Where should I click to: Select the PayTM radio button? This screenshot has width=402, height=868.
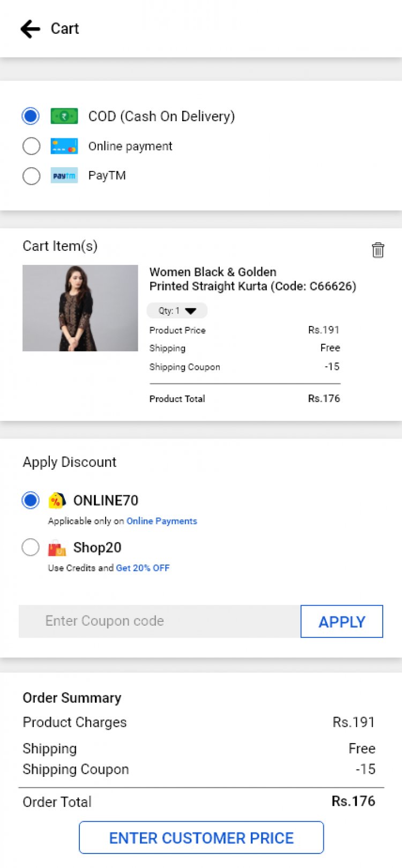pos(31,176)
